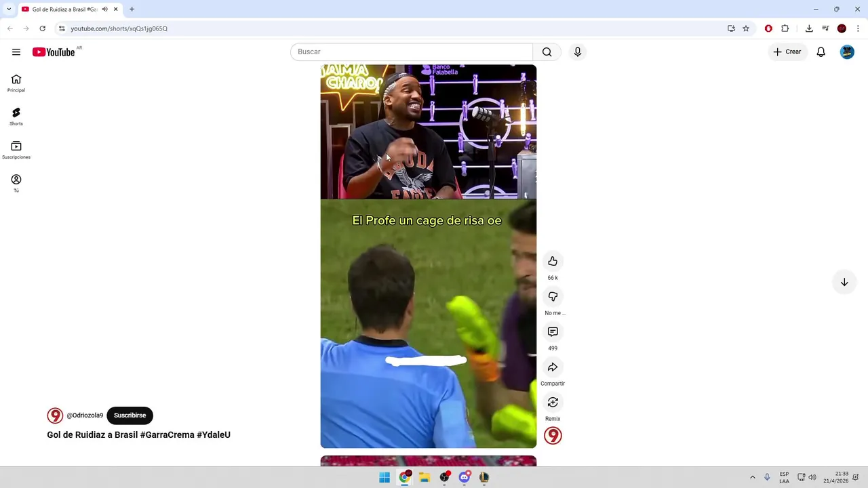Click taskbar microphone tray icon
868x488 pixels.
click(x=767, y=478)
